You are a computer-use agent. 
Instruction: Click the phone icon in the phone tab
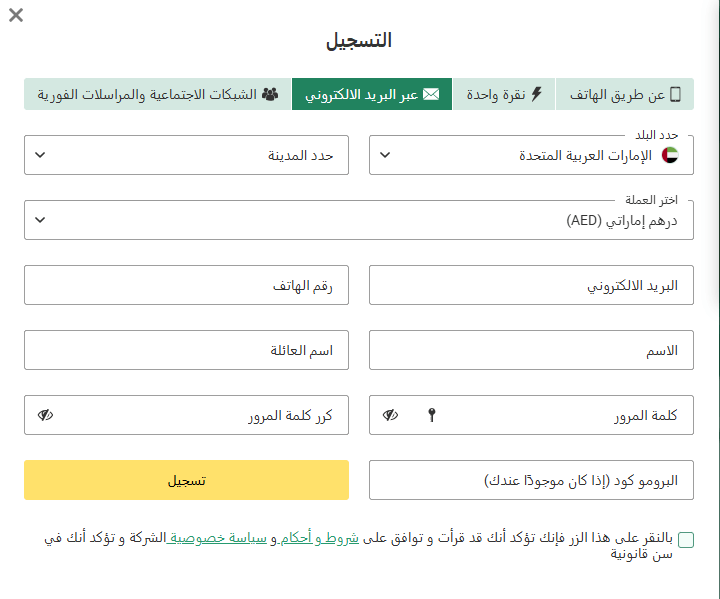(675, 94)
